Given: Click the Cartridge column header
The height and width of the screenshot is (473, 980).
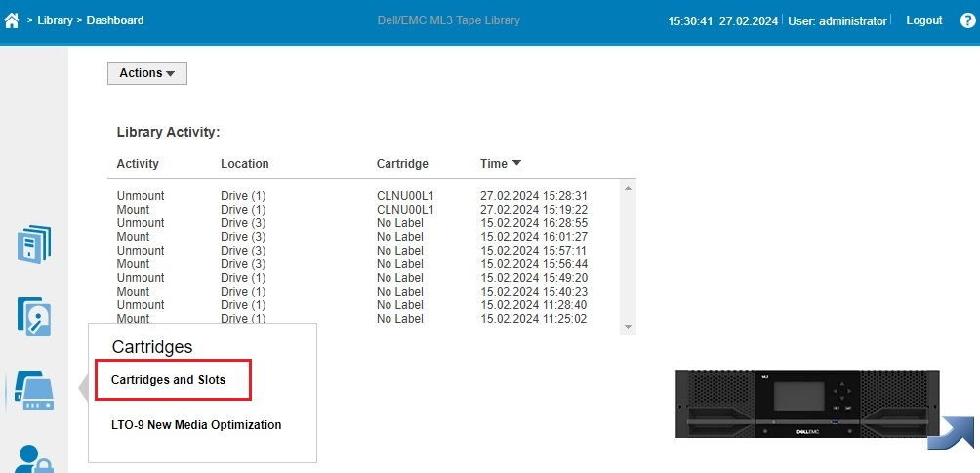Looking at the screenshot, I should [402, 164].
